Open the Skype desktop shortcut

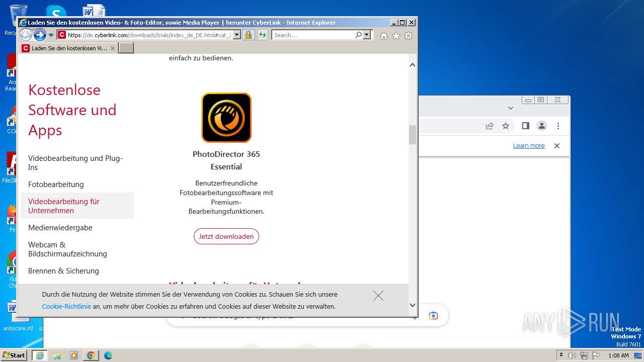56,10
